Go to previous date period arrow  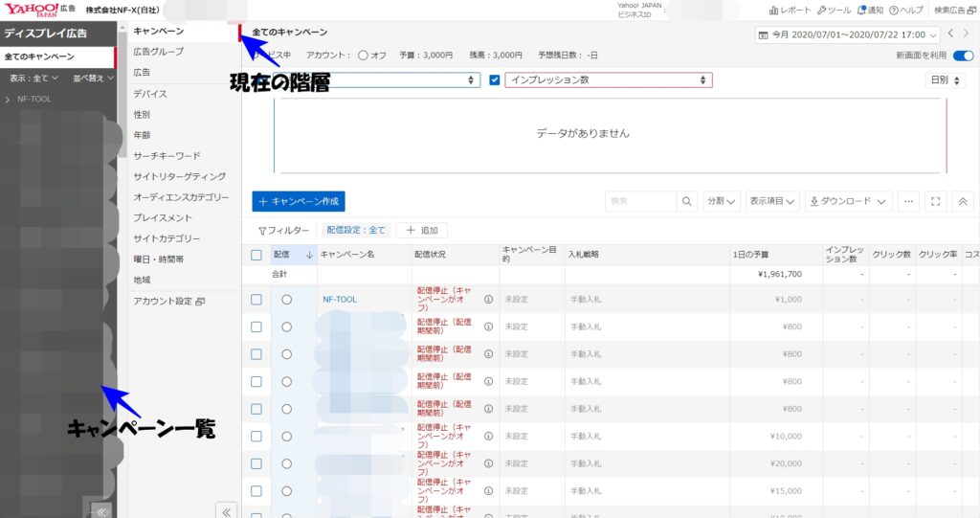(950, 34)
